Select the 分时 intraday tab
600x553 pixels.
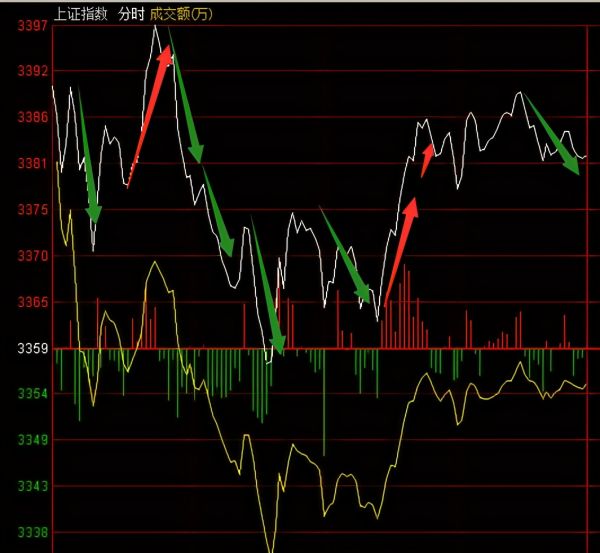pos(133,14)
